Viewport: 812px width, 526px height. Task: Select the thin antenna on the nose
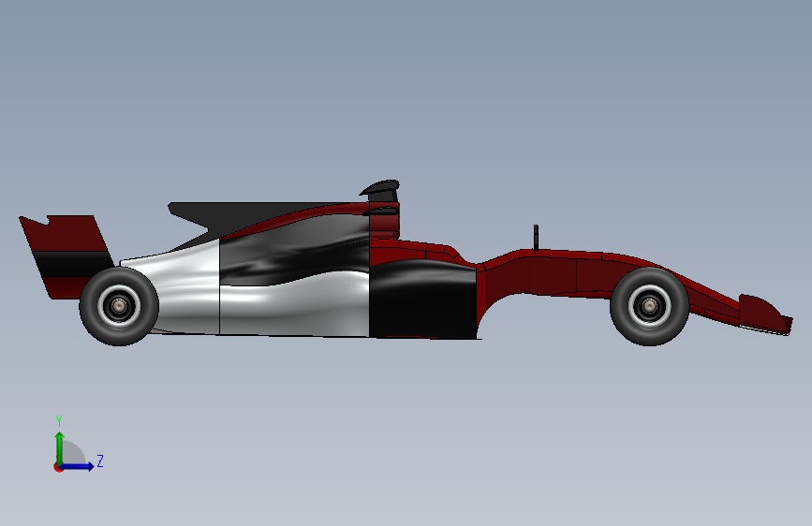tap(536, 238)
